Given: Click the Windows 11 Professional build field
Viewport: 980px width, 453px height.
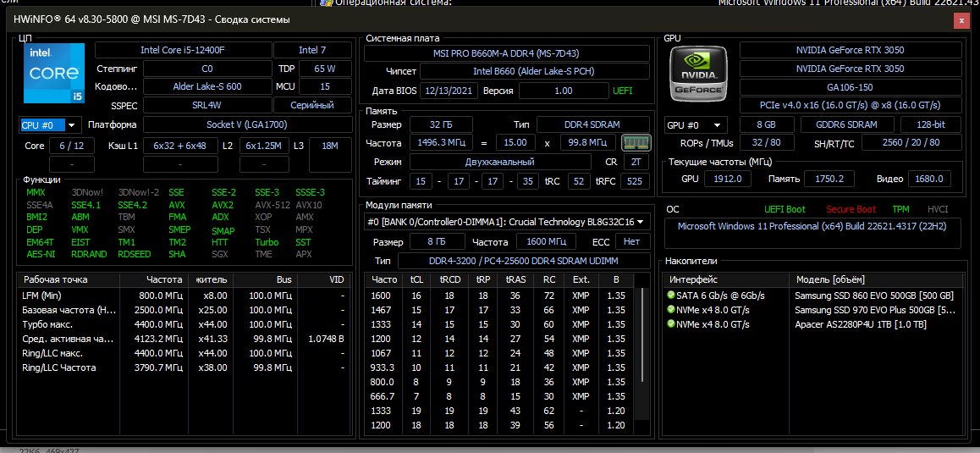Looking at the screenshot, I should (x=812, y=233).
